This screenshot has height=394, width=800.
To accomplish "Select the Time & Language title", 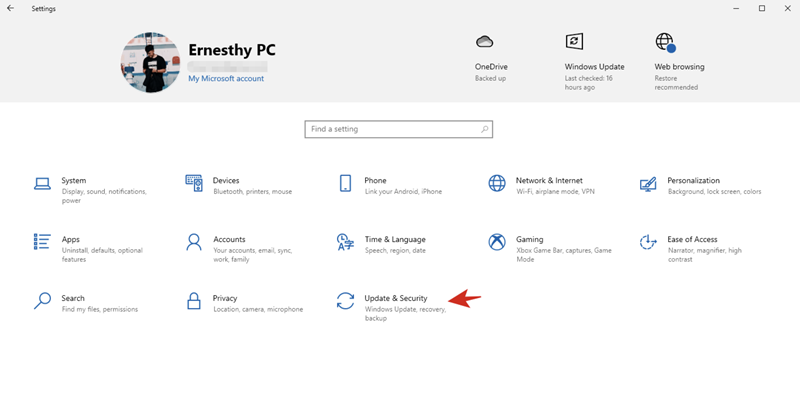I will [395, 239].
